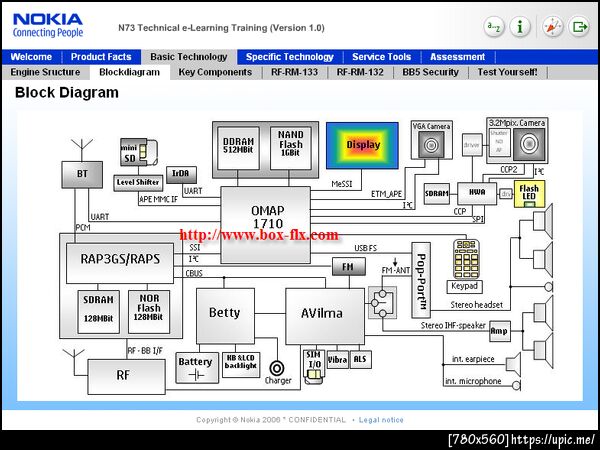Click the 'CBUS' bus label
Screen dimensions: 600x450
click(x=194, y=274)
